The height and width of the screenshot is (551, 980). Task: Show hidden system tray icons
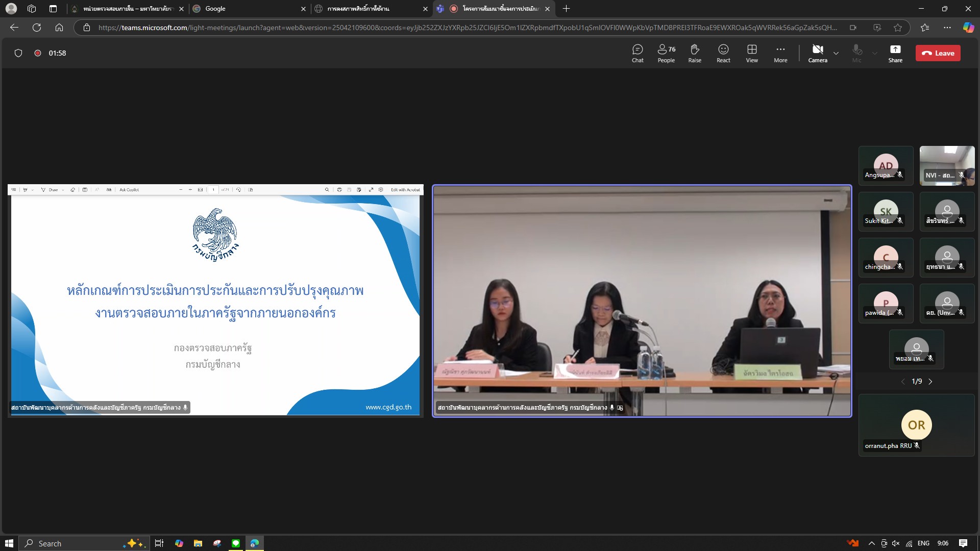point(872,543)
